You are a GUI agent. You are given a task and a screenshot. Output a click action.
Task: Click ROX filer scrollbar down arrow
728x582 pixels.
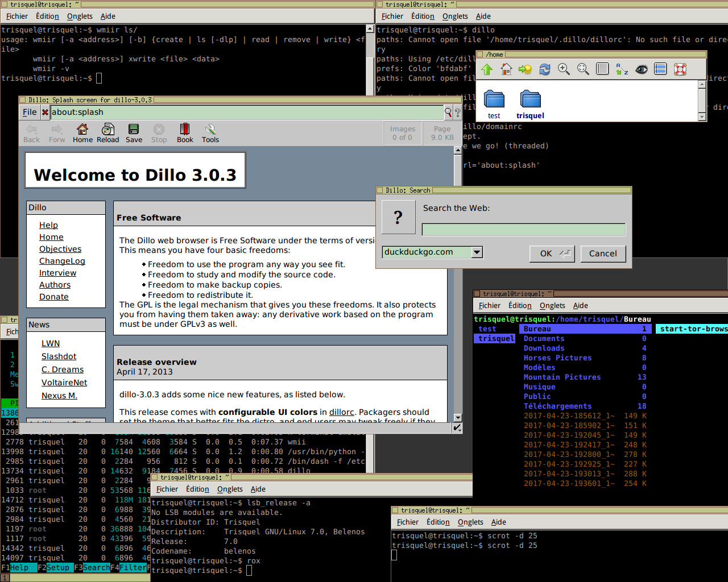coord(702,117)
